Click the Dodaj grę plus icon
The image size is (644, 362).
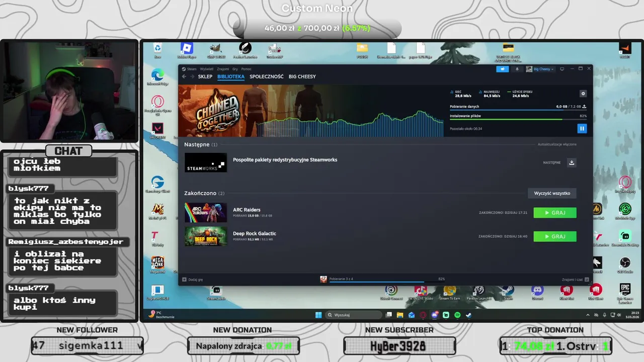pyautogui.click(x=185, y=279)
